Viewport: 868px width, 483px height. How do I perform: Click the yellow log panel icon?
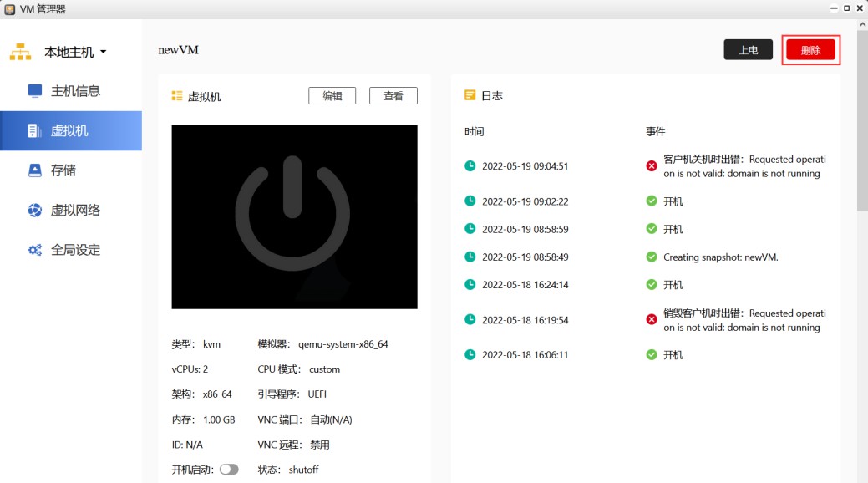pyautogui.click(x=470, y=96)
